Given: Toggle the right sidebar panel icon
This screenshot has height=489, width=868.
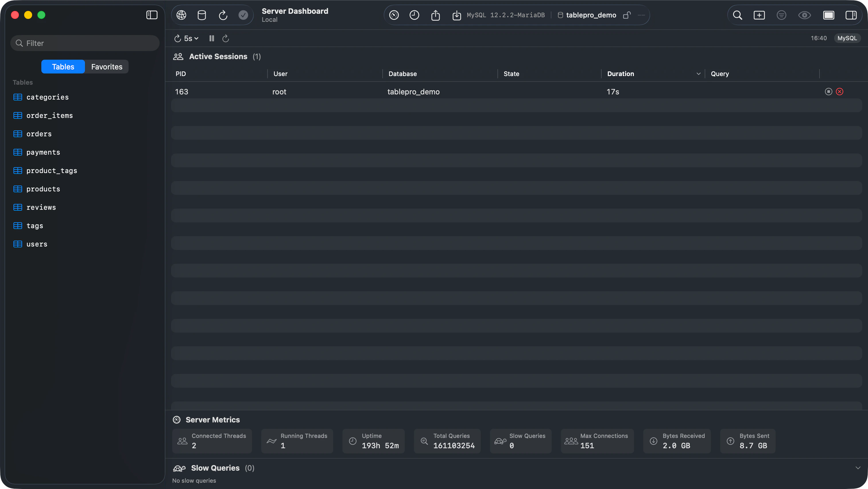Looking at the screenshot, I should (x=851, y=15).
